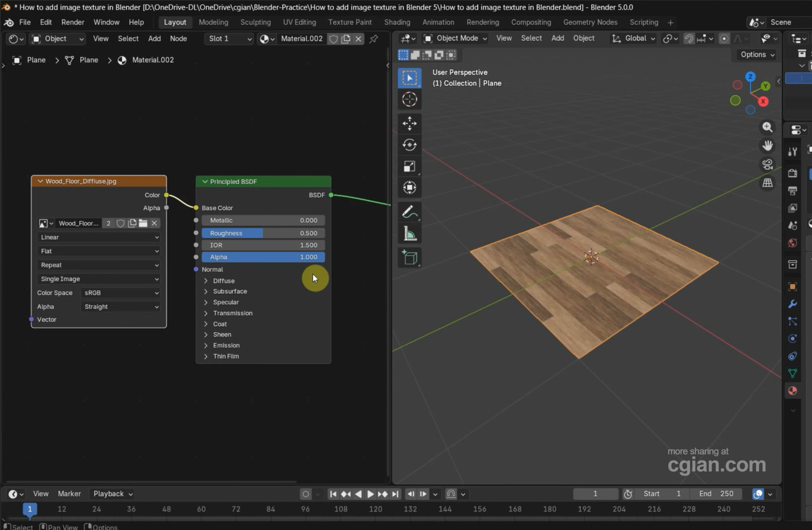812x530 pixels.
Task: Select the Transform tool
Action: coord(409,187)
